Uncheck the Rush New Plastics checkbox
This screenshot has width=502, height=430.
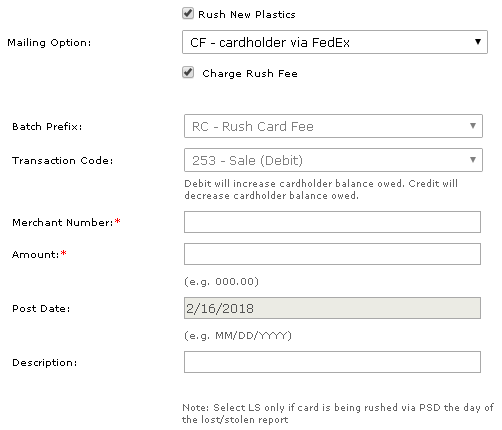pyautogui.click(x=188, y=14)
